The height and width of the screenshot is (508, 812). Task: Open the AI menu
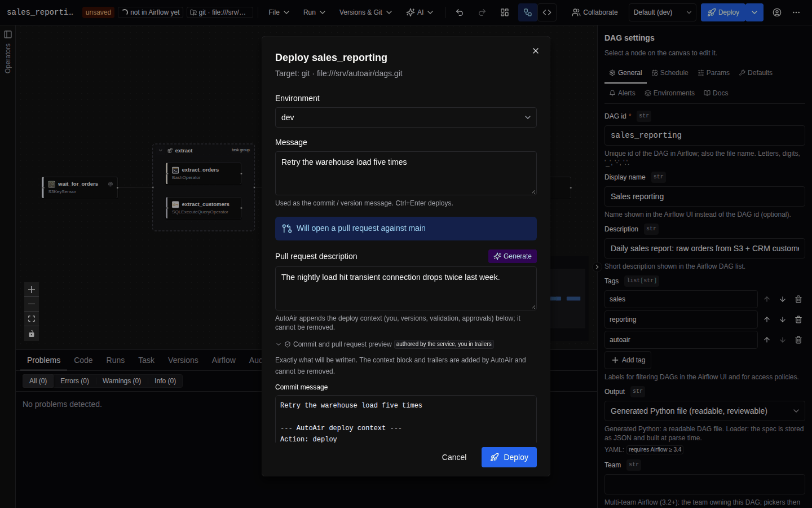coord(420,12)
